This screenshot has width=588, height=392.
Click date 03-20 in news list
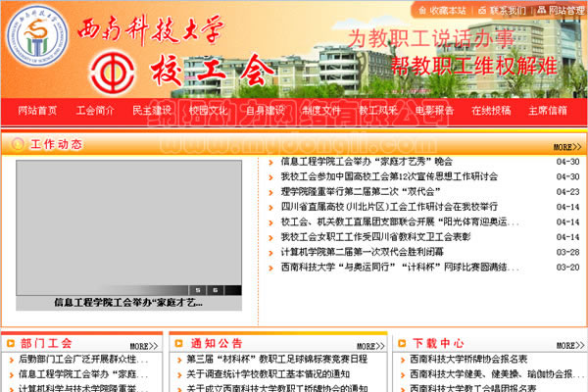(567, 268)
